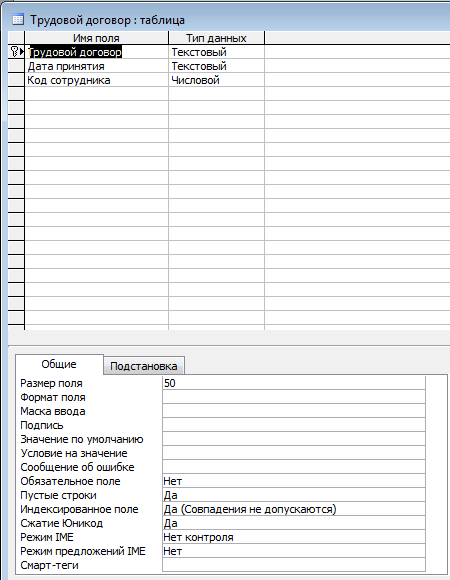This screenshot has width=450, height=580.
Task: Switch to the 'Подстановка' tab
Action: [144, 366]
